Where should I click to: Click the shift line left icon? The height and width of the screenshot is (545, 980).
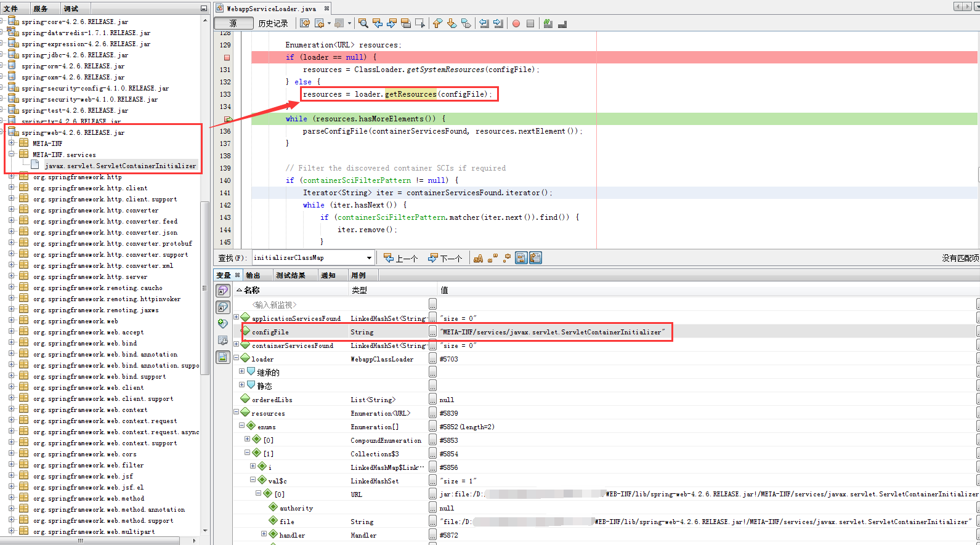[484, 23]
